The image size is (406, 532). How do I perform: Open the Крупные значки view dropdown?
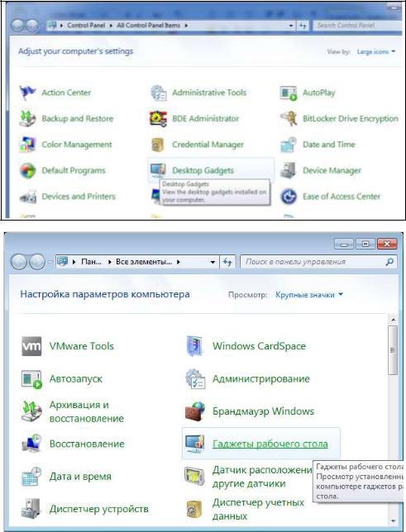tap(308, 295)
